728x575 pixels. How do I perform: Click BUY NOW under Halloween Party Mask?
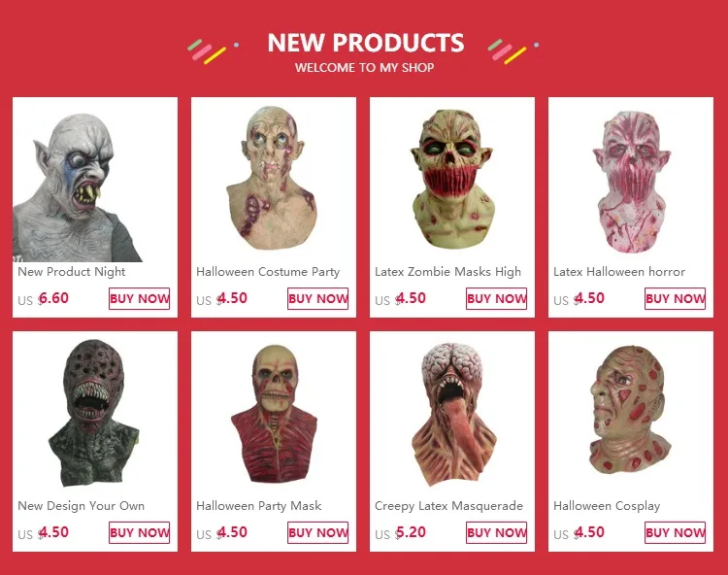click(318, 532)
